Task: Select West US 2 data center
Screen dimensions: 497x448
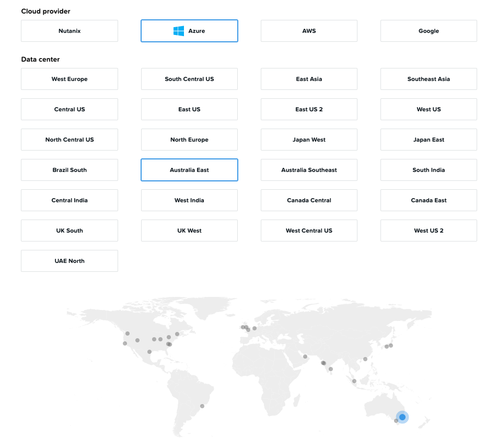Action: (429, 231)
